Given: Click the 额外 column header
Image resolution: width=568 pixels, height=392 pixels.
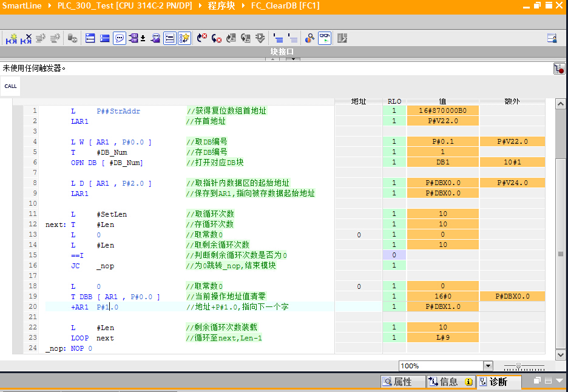Looking at the screenshot, I should pyautogui.click(x=512, y=101).
